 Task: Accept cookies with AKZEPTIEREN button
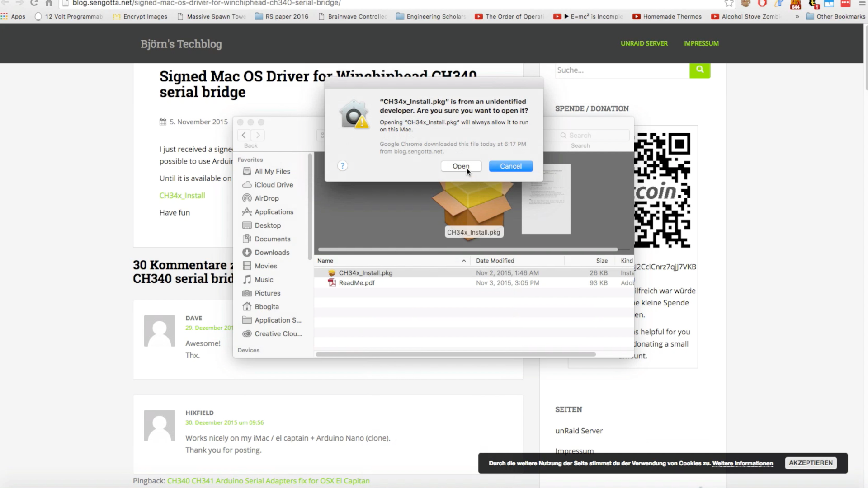pos(811,463)
